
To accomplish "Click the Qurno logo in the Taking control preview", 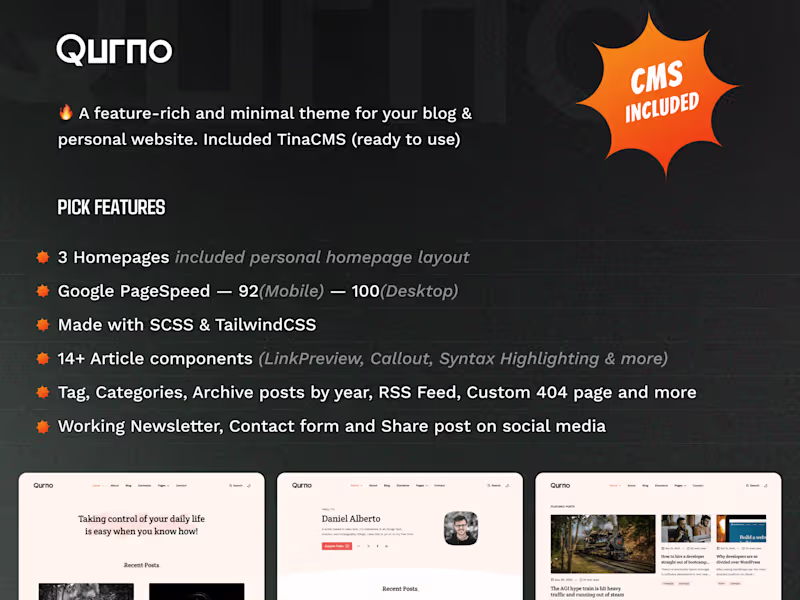I will [x=43, y=485].
